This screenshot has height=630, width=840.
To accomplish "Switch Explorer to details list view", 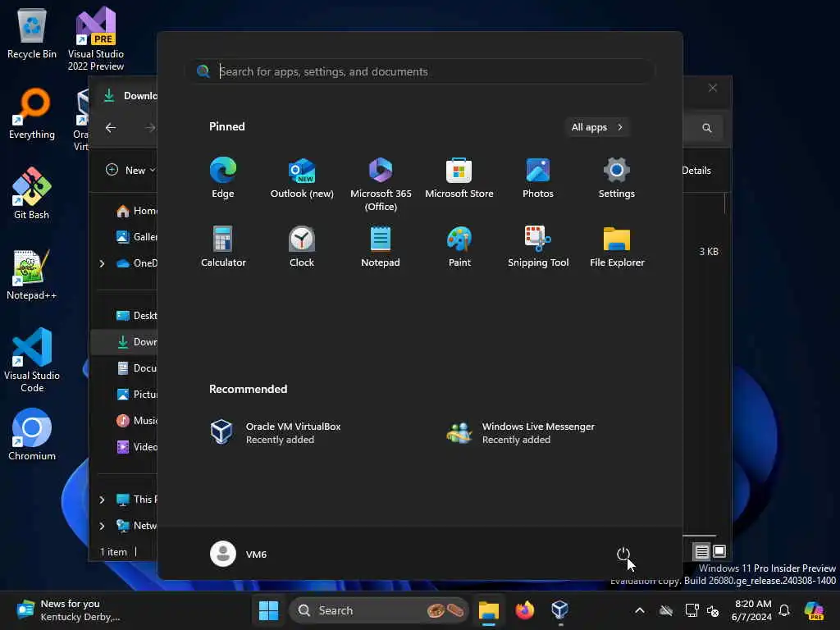I will [701, 551].
